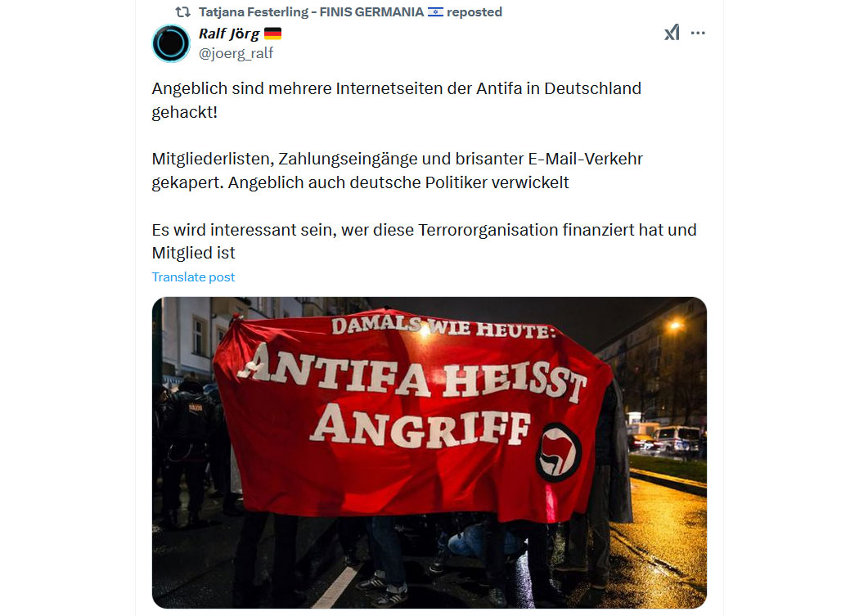The image size is (859, 616).
Task: Click the FINIS GERMANIA text in header
Action: point(372,12)
